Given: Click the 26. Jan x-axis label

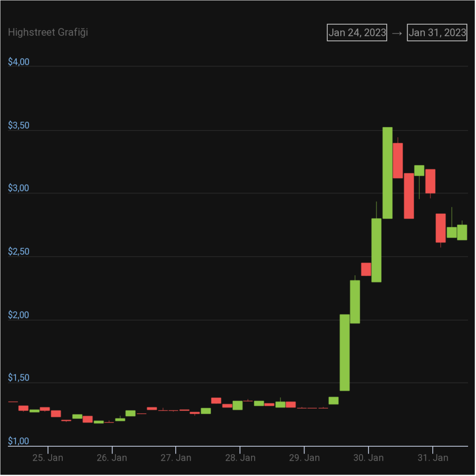Looking at the screenshot, I should click(x=112, y=458).
